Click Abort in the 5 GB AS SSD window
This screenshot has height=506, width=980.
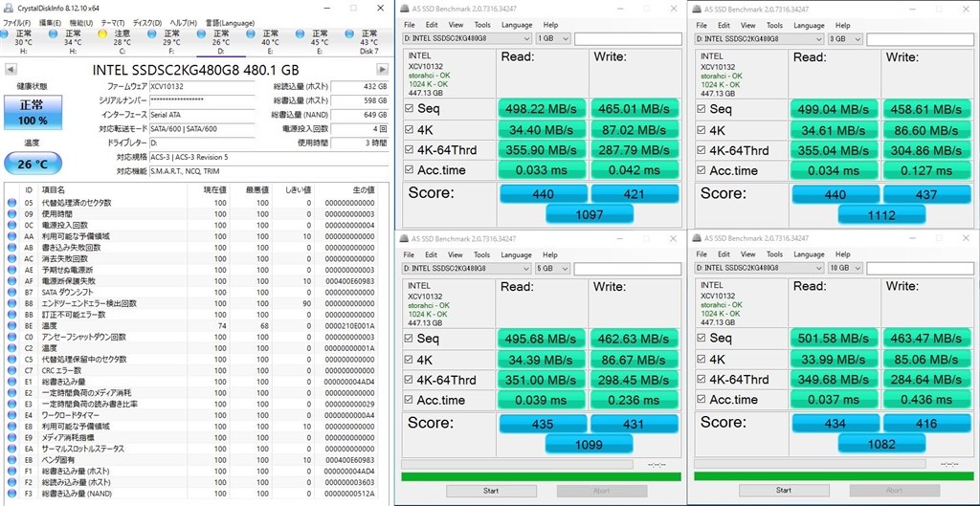coord(602,491)
